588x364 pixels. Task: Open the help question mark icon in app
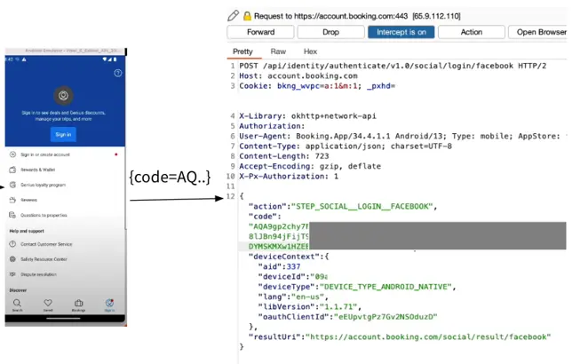118,73
